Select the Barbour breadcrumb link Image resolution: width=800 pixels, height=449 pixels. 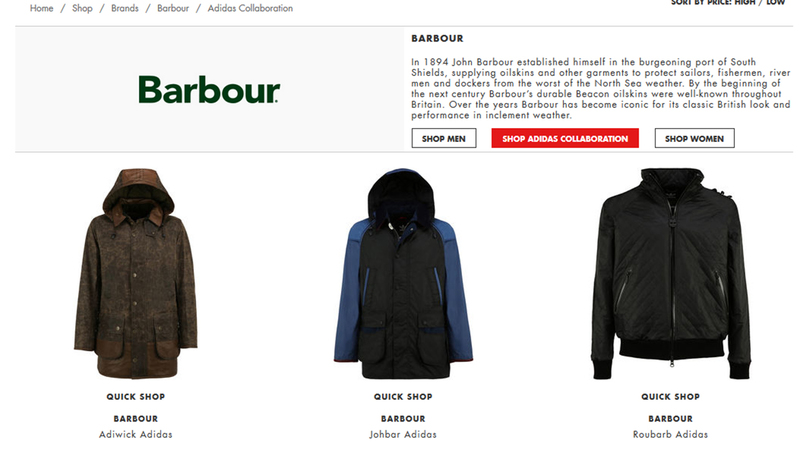coord(173,8)
